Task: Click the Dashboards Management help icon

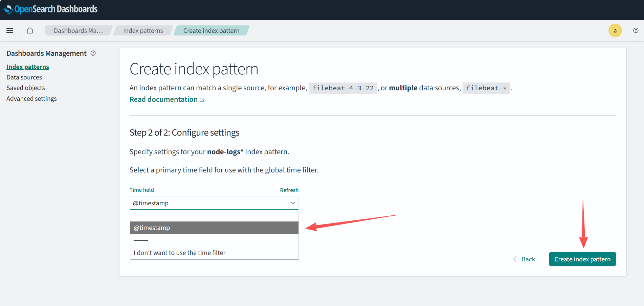Action: pos(93,53)
